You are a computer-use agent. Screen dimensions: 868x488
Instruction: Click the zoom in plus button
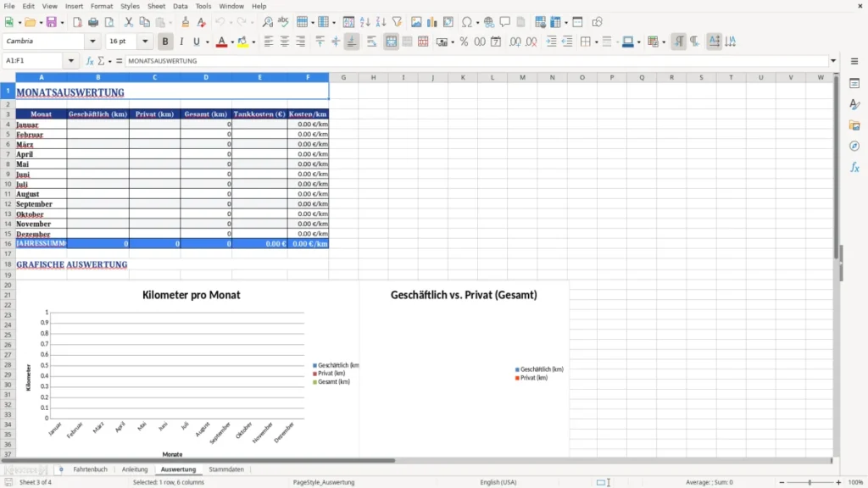(x=838, y=482)
